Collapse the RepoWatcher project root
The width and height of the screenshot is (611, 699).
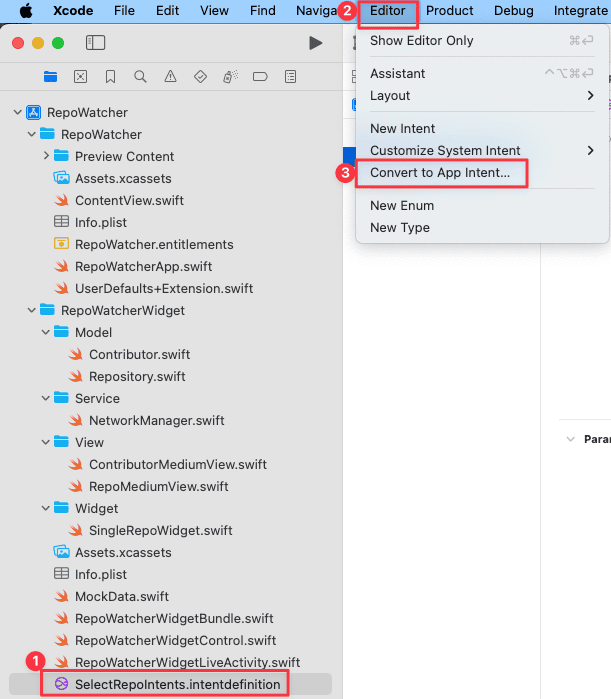tap(17, 112)
